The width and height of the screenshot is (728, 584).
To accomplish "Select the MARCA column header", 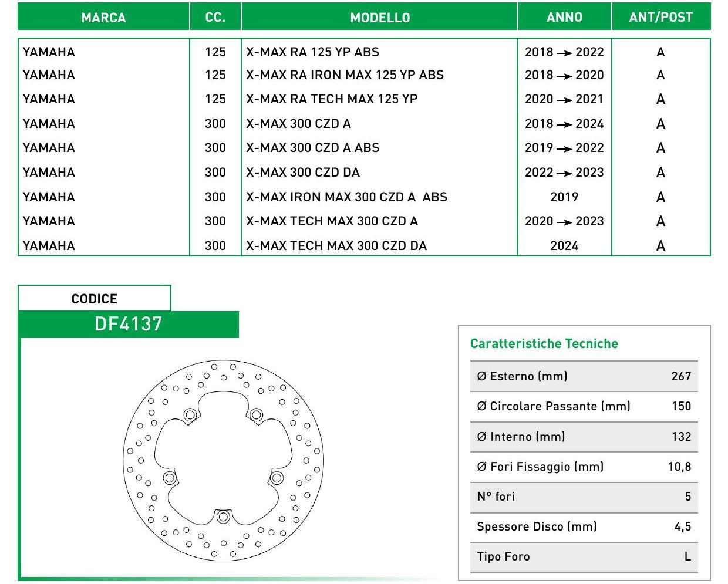I will click(x=103, y=17).
